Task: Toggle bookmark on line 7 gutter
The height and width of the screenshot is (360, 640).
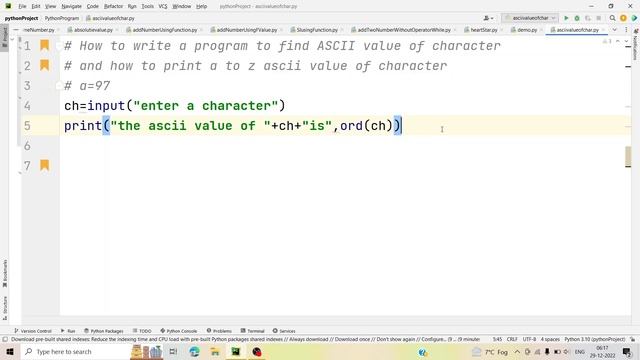Action: pos(44,165)
